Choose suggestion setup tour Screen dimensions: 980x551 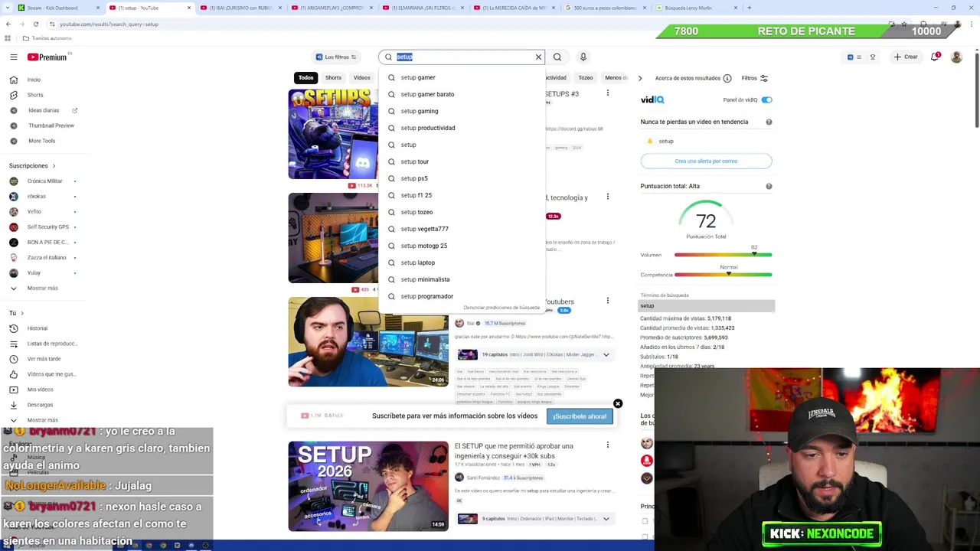coord(462,161)
